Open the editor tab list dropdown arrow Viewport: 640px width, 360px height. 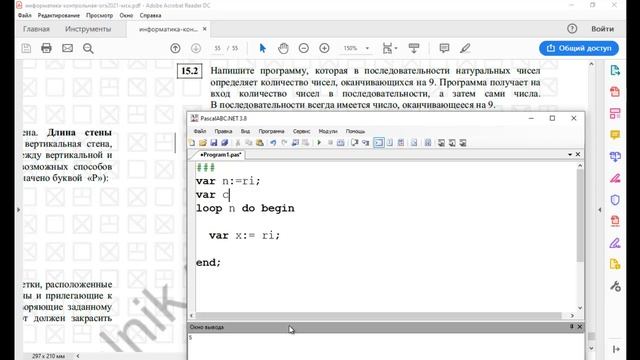pos(570,155)
